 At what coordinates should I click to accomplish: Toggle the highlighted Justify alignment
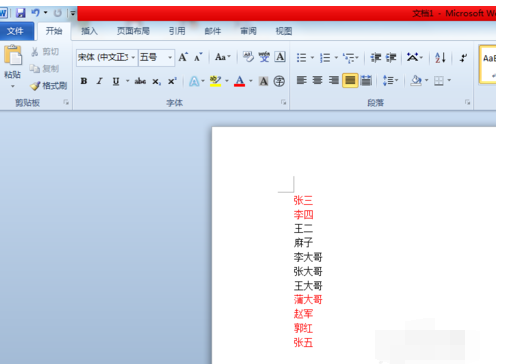350,80
